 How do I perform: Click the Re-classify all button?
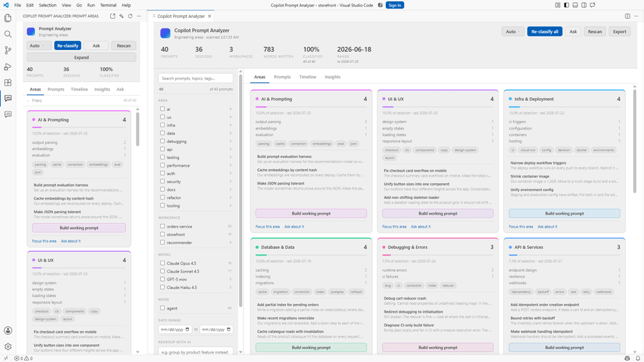tap(545, 31)
